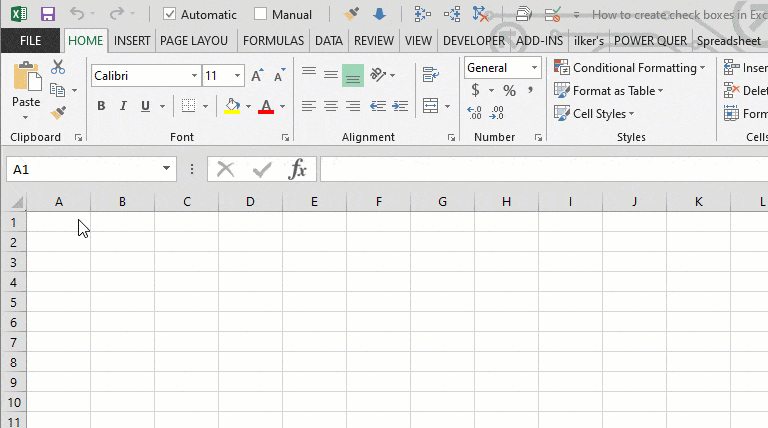Open the Clipboard pane launcher
The height and width of the screenshot is (428, 768).
tap(78, 138)
